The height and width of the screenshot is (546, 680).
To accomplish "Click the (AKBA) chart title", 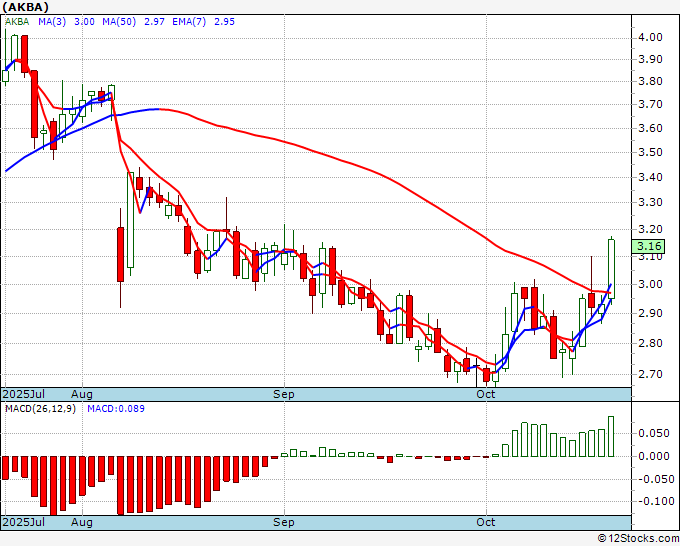I will coord(25,7).
